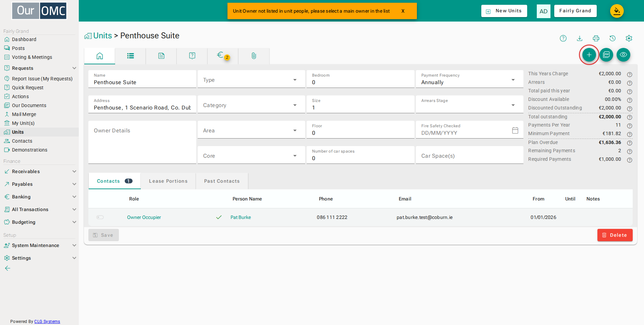
Task: Click the print icon
Action: coord(596,38)
